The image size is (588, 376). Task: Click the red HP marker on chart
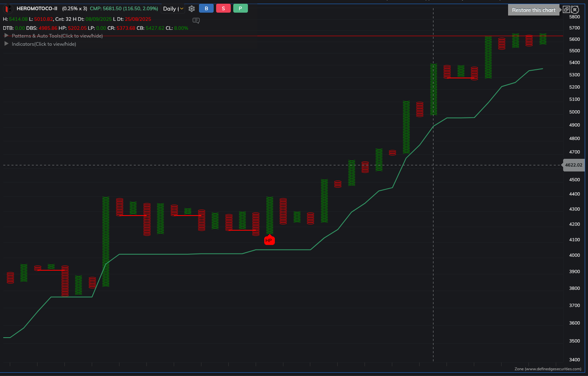269,240
